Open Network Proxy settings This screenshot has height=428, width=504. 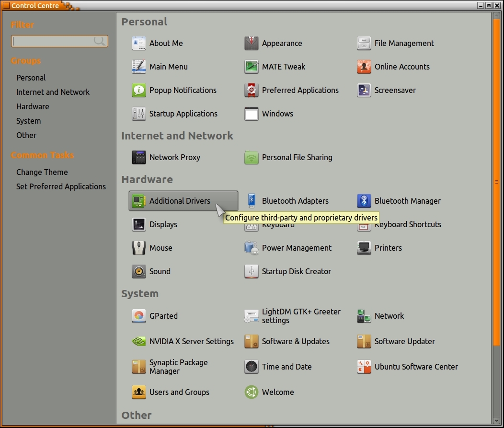166,157
